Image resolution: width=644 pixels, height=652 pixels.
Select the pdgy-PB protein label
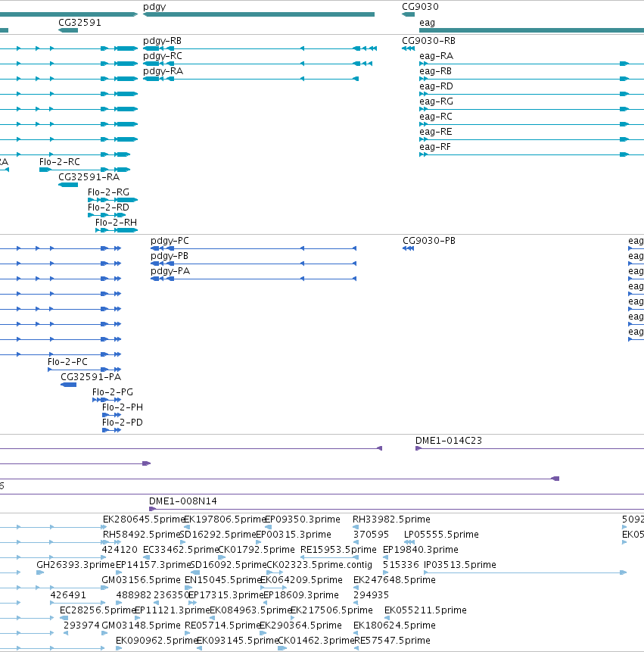click(x=169, y=256)
